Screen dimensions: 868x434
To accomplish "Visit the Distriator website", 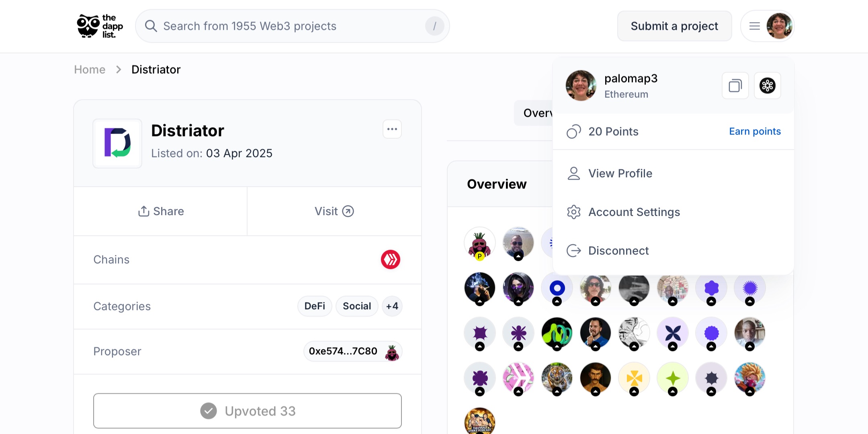I will coord(334,211).
